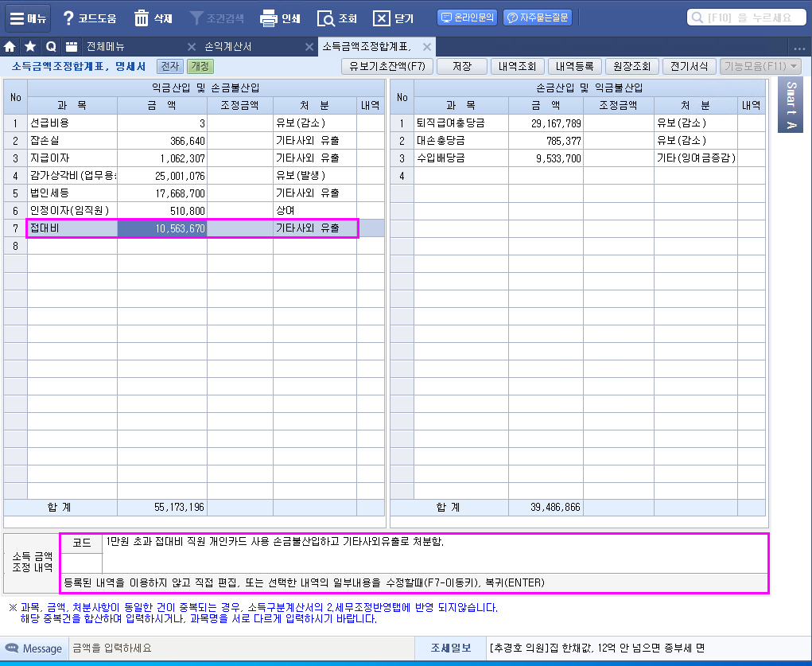This screenshot has width=812, height=666.
Task: Click the 인쇄 printer icon
Action: [x=269, y=18]
